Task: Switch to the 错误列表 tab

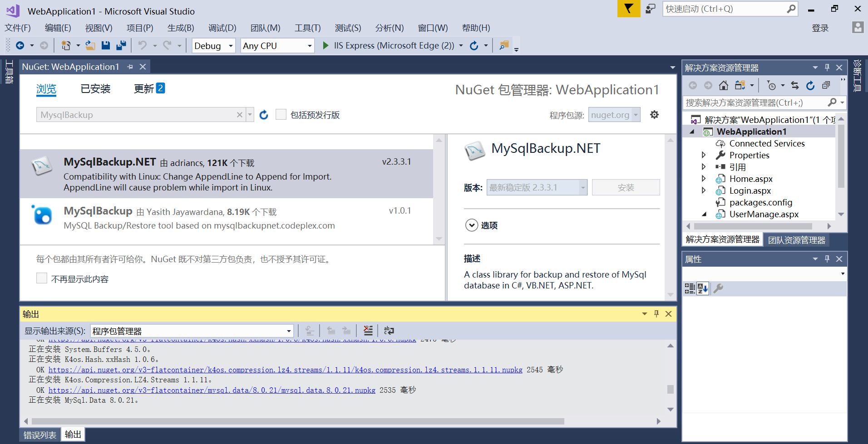Action: [x=40, y=435]
